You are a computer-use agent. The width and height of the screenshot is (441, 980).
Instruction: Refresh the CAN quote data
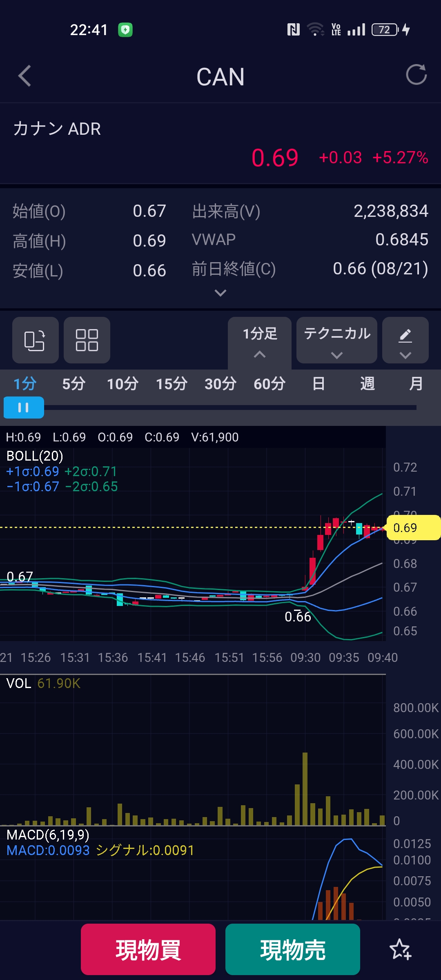pos(416,75)
